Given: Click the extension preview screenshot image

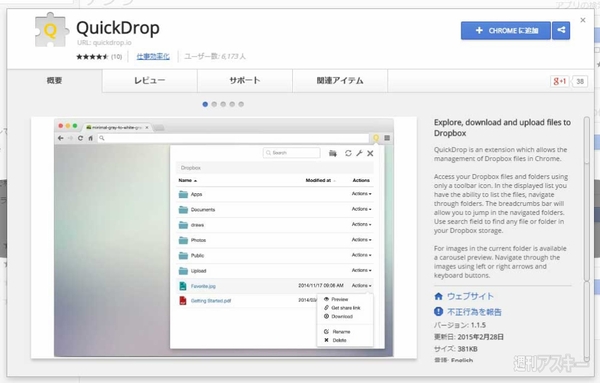Looking at the screenshot, I should point(224,238).
